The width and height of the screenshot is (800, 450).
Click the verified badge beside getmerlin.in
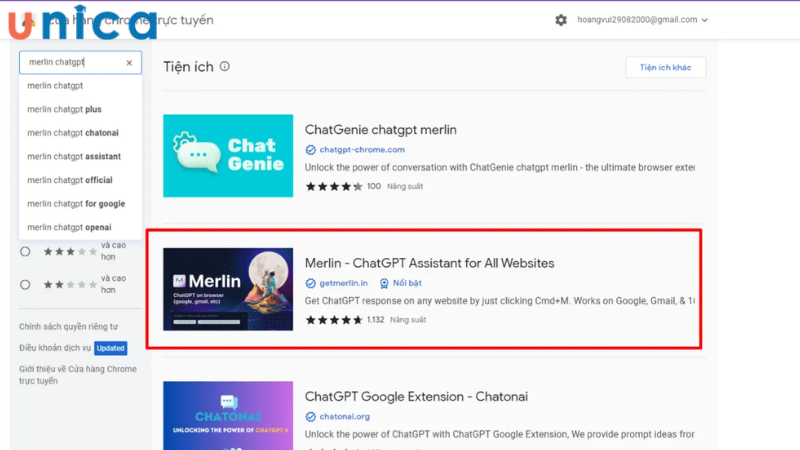pos(310,283)
